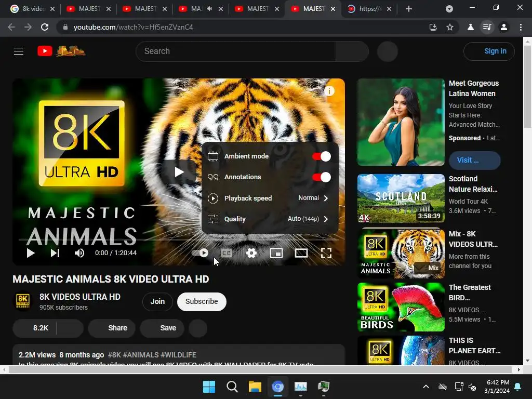The height and width of the screenshot is (399, 532).
Task: Enter full screen mode
Action: point(326,253)
